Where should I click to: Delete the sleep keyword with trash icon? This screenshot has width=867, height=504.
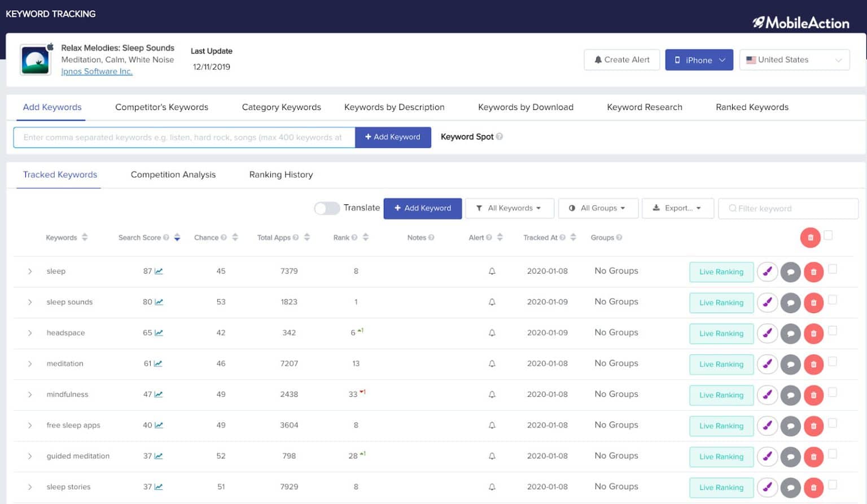pyautogui.click(x=813, y=272)
